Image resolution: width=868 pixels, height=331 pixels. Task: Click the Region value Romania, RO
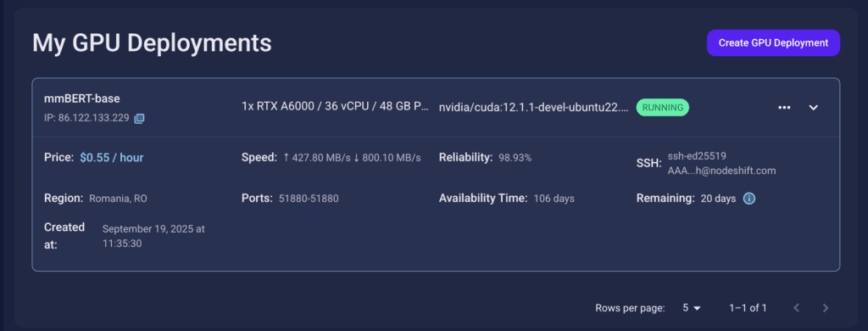click(118, 199)
